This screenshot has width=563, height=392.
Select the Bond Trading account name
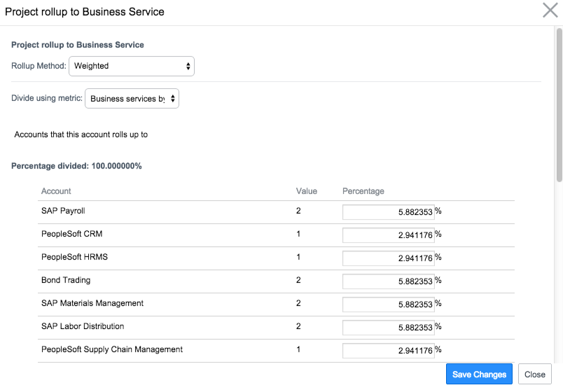[x=66, y=280]
